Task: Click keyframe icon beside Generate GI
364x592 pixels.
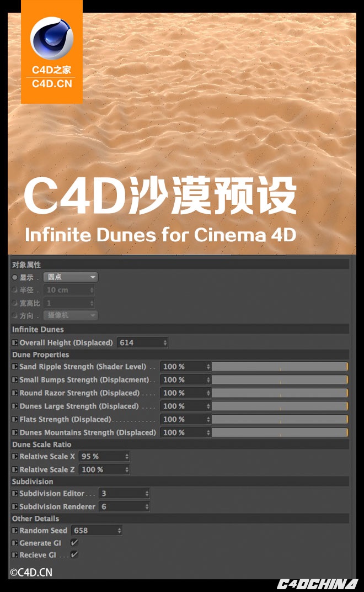Action: pos(15,543)
